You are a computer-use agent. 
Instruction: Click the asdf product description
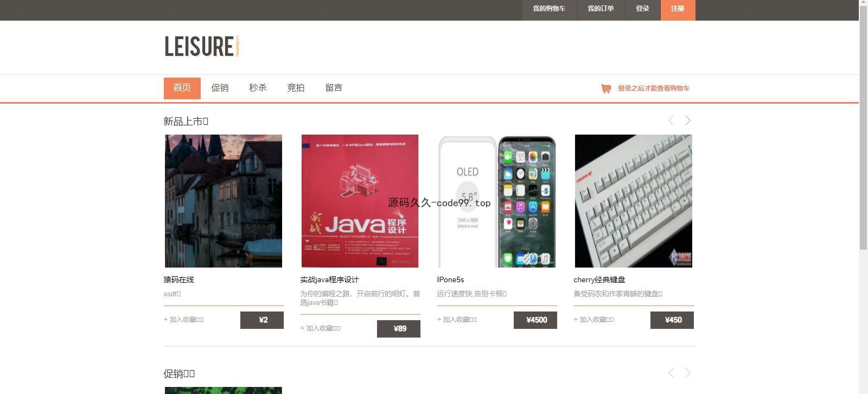tap(172, 294)
